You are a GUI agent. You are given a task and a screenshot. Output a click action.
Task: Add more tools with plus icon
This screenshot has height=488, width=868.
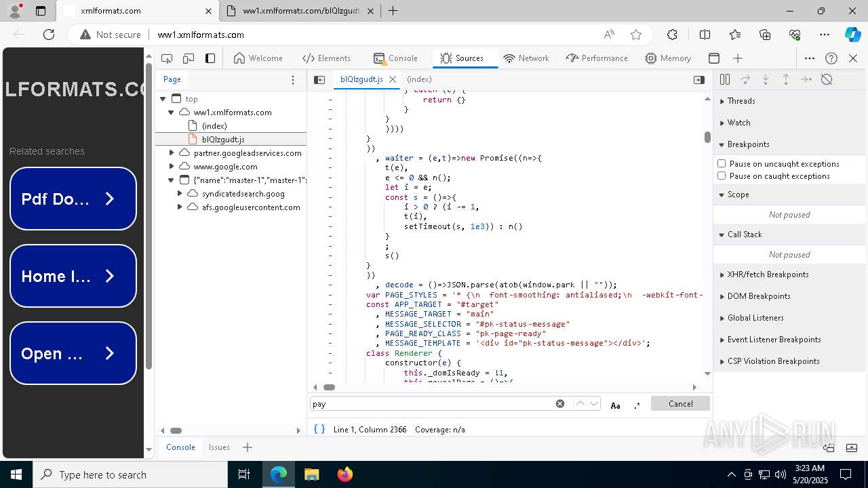click(x=738, y=58)
